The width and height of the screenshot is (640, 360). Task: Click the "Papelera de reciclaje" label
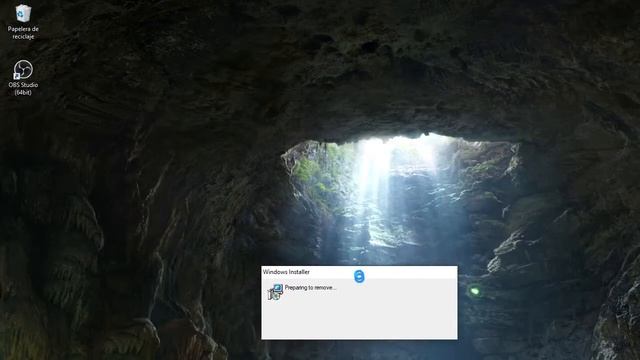[x=23, y=33]
